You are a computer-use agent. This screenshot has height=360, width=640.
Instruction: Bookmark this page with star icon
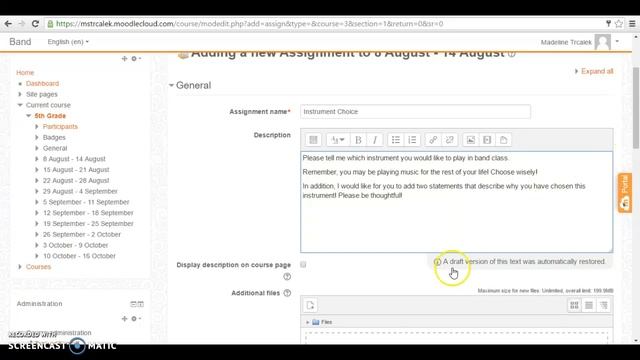tap(619, 24)
